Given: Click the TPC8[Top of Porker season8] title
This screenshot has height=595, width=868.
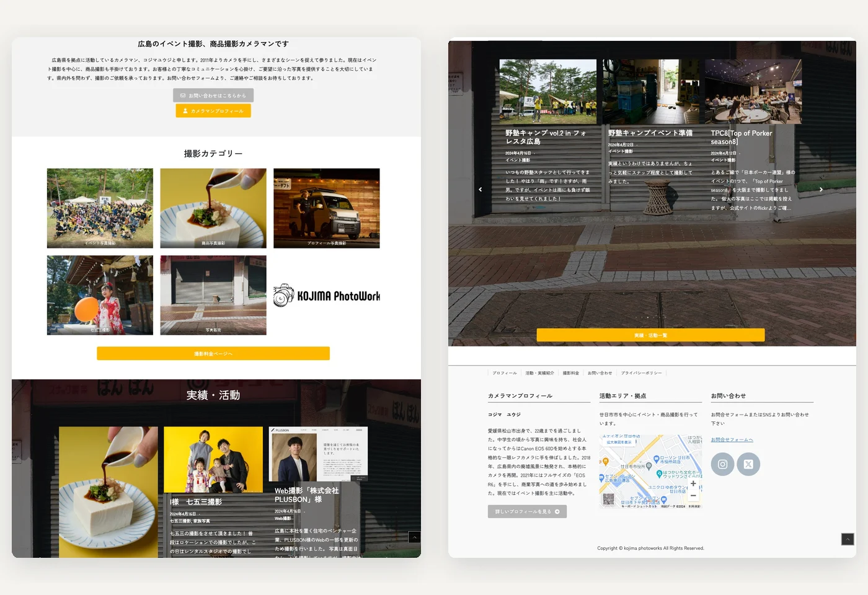Looking at the screenshot, I should (x=742, y=137).
